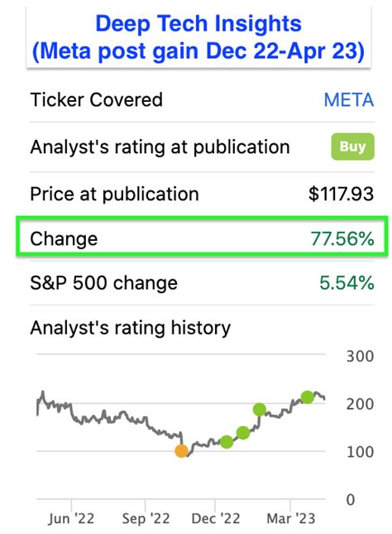Open the META ticker link
The image size is (392, 534).
coord(349,100)
